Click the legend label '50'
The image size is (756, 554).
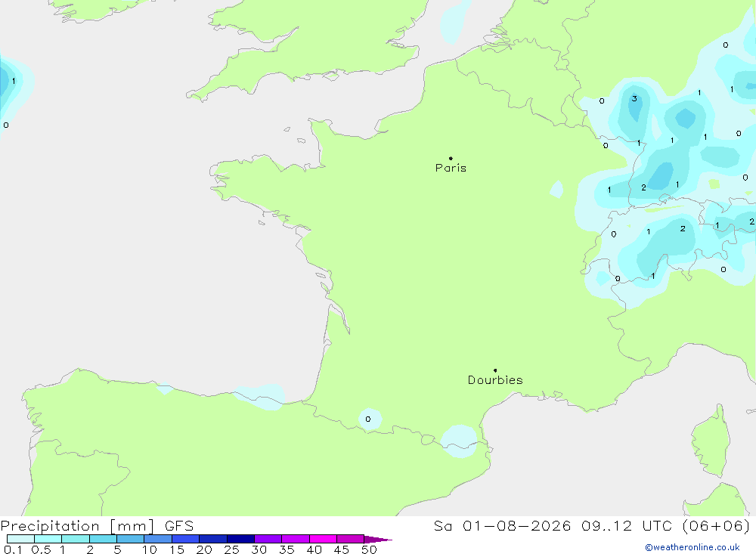[x=369, y=549]
